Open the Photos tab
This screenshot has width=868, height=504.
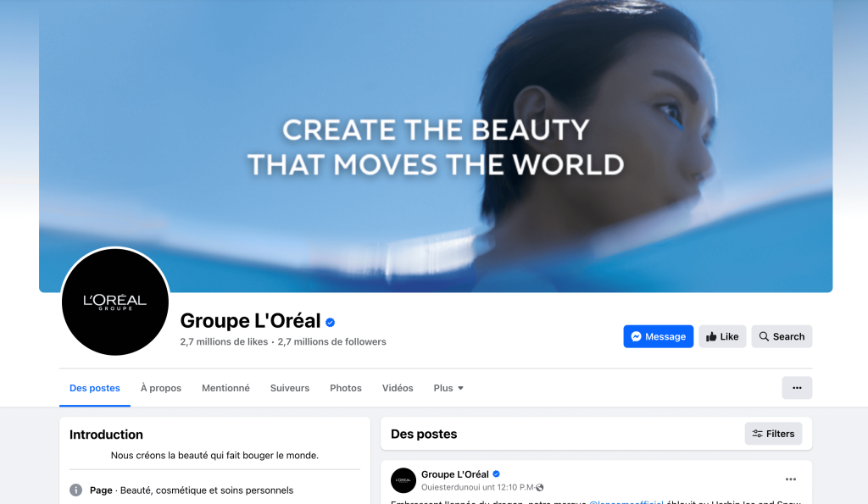(x=346, y=388)
